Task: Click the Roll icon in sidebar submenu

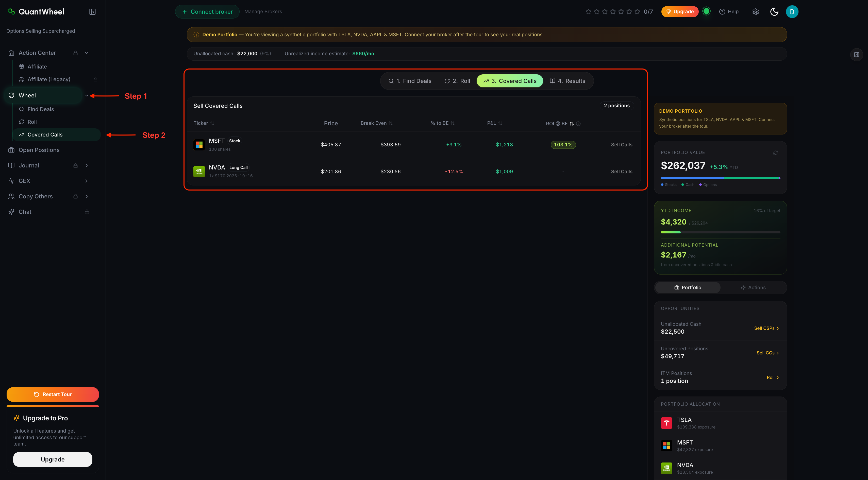Action: 22,122
